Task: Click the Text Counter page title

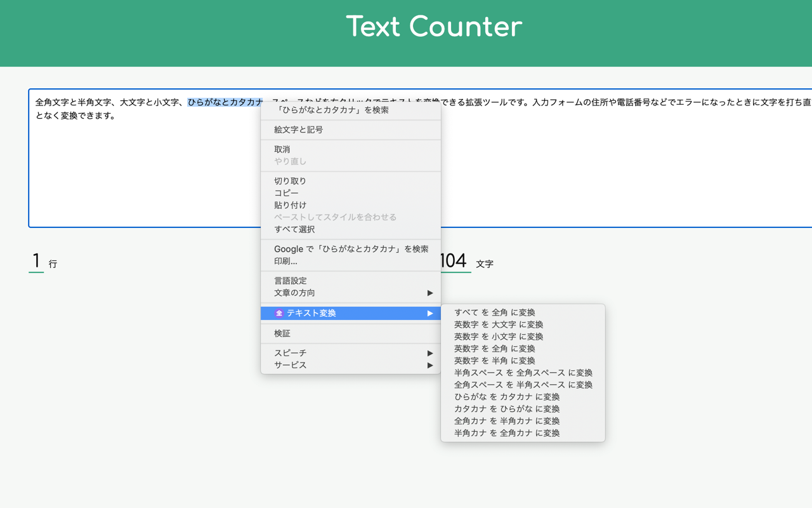Action: coord(434,27)
